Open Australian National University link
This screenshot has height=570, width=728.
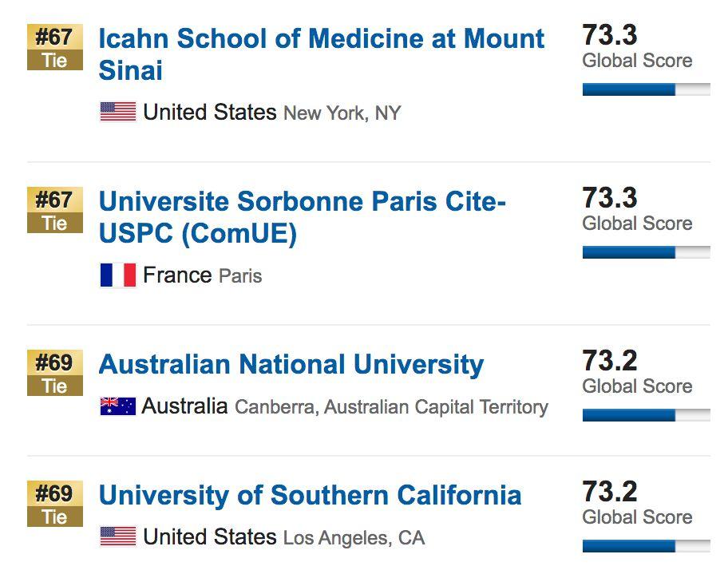[291, 365]
